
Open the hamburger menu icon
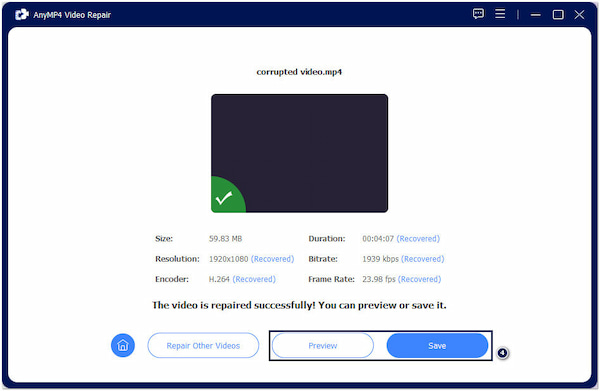(x=500, y=14)
